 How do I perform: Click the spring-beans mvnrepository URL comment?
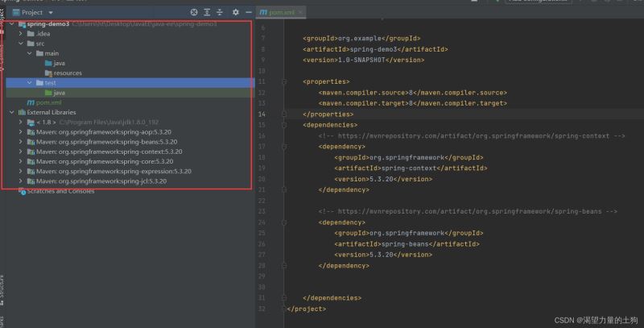point(469,212)
